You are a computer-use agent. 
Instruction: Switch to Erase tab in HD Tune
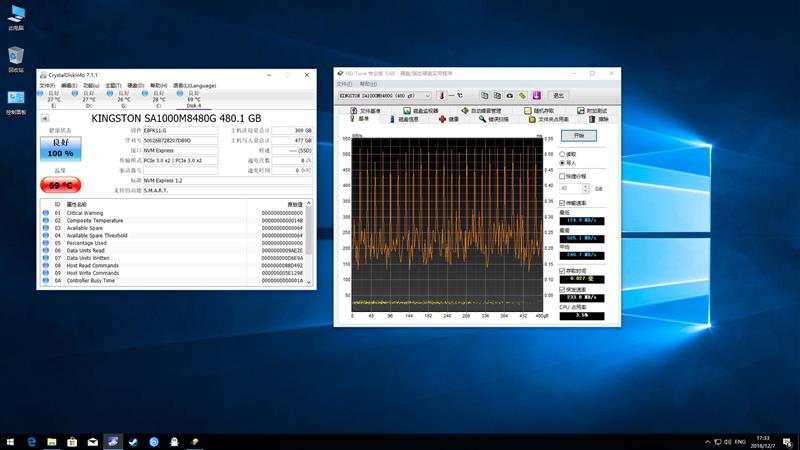pyautogui.click(x=598, y=119)
